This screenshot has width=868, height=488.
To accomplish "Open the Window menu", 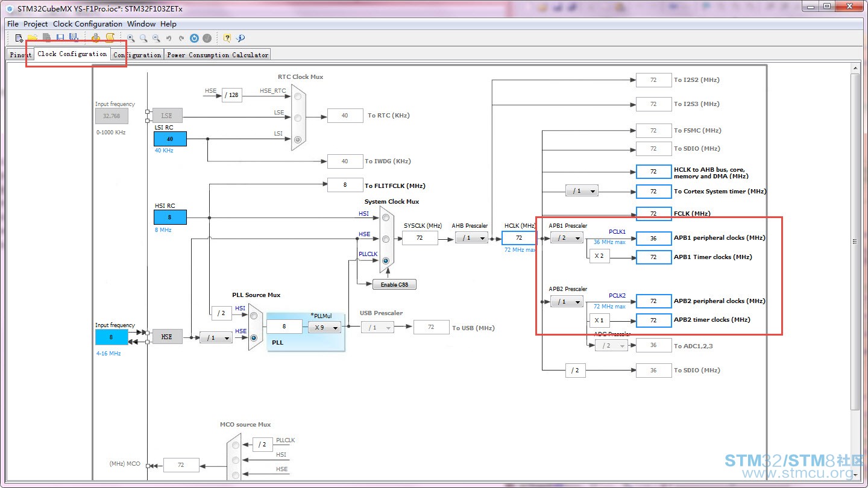I will 141,24.
